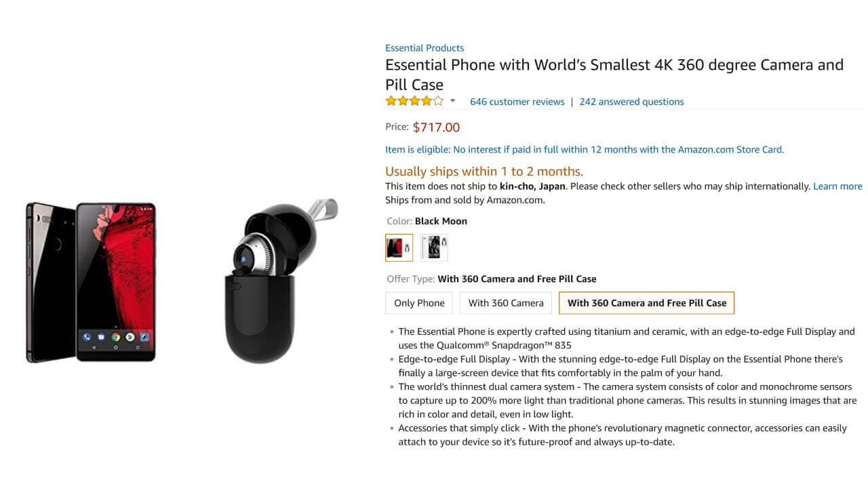Tap the blue Phone dialer icon in the phone dock
The image size is (868, 488).
coord(87,337)
